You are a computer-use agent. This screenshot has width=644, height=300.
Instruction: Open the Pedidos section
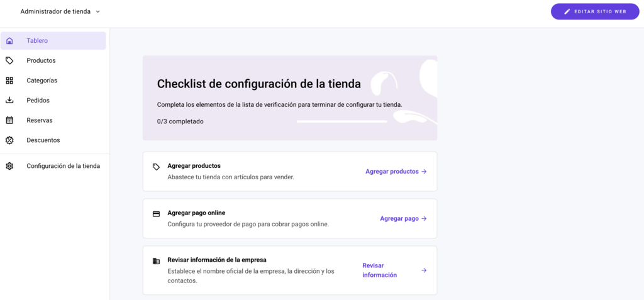pos(53,100)
